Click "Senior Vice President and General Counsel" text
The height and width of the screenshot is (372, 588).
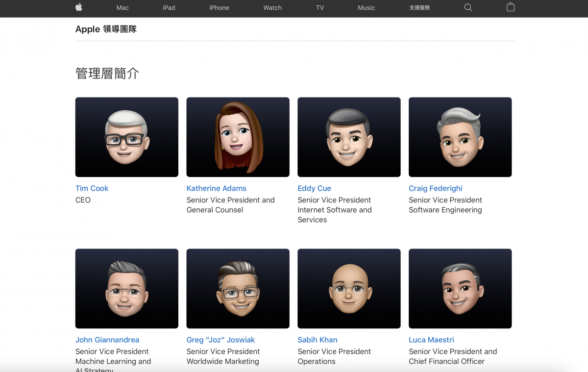click(230, 205)
